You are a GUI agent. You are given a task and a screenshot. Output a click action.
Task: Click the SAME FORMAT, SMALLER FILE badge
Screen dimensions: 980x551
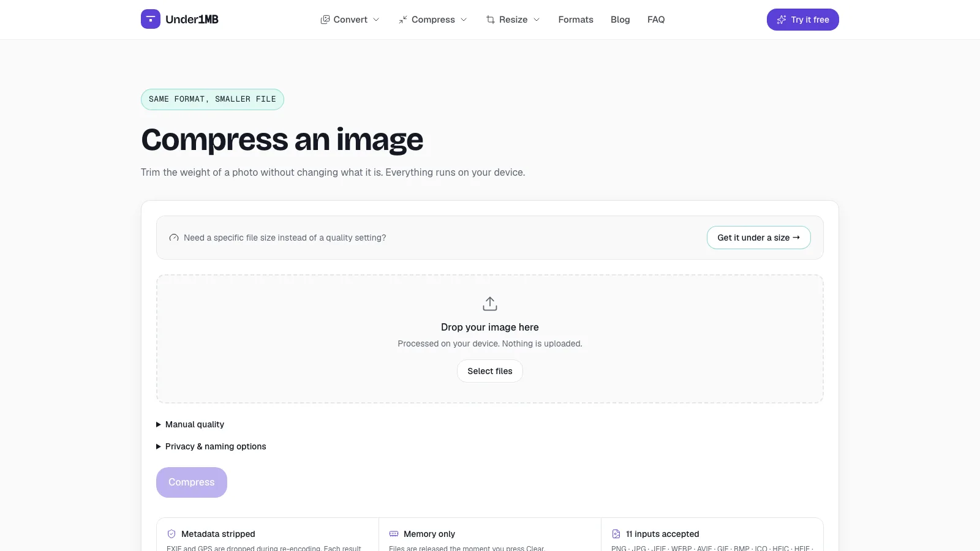click(x=213, y=99)
